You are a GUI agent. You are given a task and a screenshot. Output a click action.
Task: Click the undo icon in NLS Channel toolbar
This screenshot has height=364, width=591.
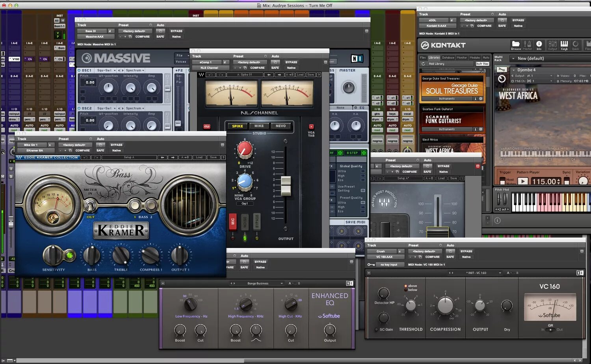coord(211,75)
